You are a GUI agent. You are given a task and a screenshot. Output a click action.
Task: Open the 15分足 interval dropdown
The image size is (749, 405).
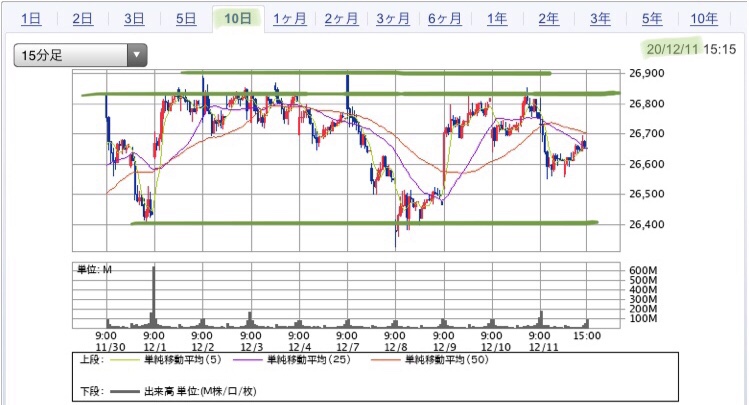pyautogui.click(x=80, y=55)
